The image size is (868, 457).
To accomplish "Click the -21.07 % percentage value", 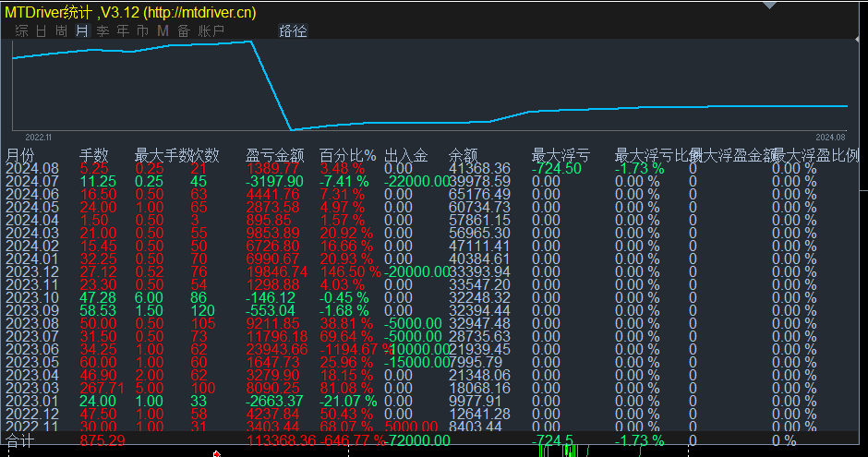I will coord(348,402).
